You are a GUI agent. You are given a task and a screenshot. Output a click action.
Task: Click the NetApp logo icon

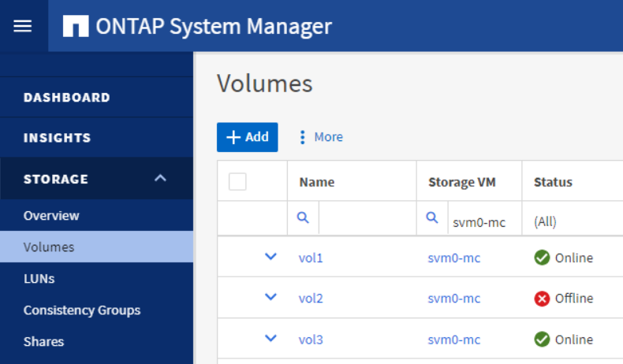pyautogui.click(x=76, y=26)
